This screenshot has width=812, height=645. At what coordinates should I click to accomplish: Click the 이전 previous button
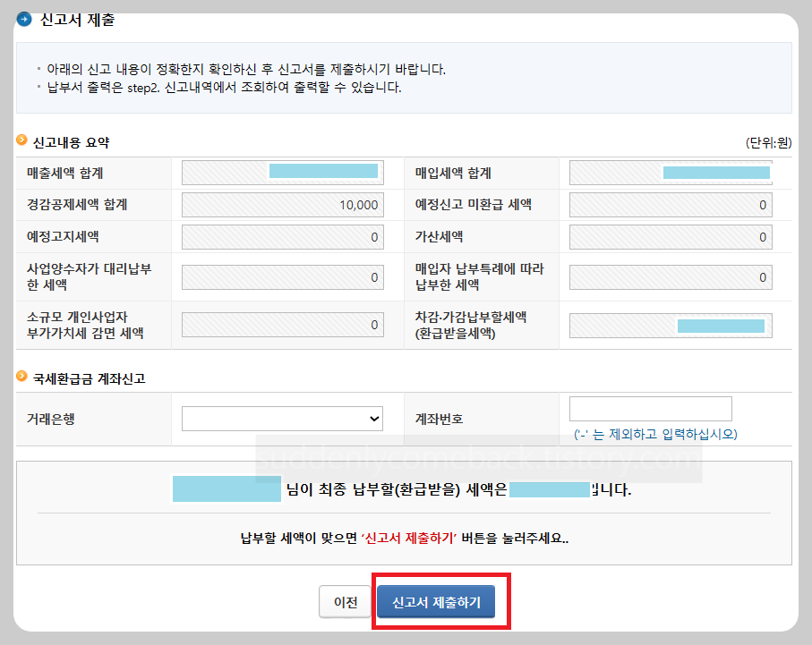point(344,602)
